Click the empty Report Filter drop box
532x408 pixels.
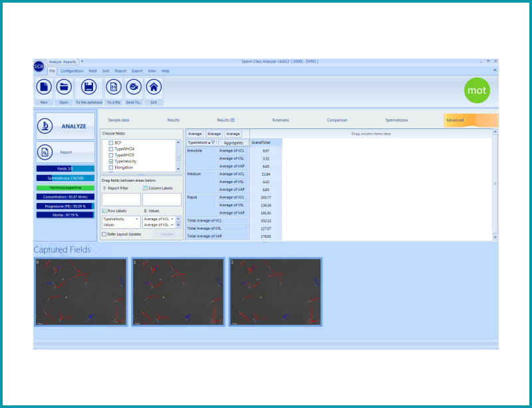[x=121, y=200]
